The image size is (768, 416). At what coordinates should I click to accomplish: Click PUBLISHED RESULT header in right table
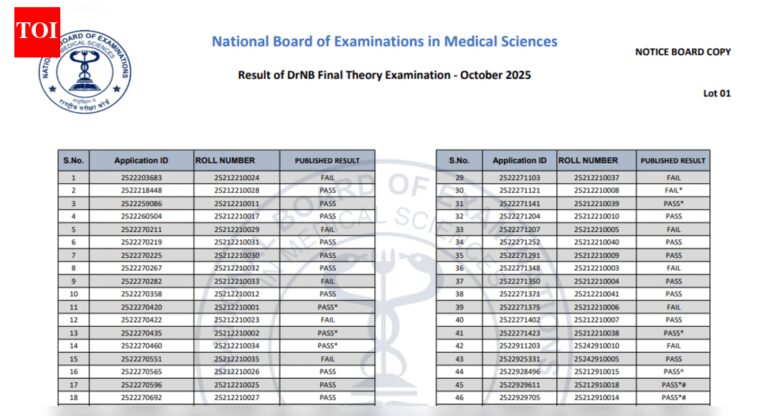tap(673, 160)
